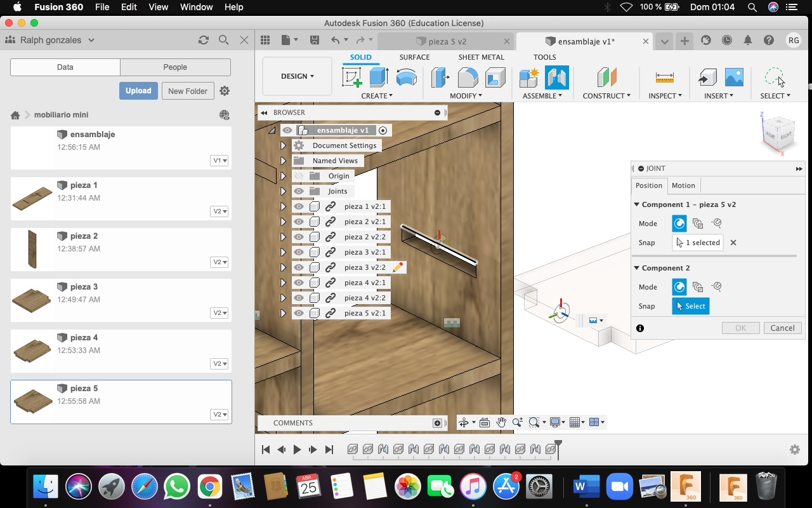Click the Save disk icon
812x508 pixels.
pyautogui.click(x=314, y=40)
